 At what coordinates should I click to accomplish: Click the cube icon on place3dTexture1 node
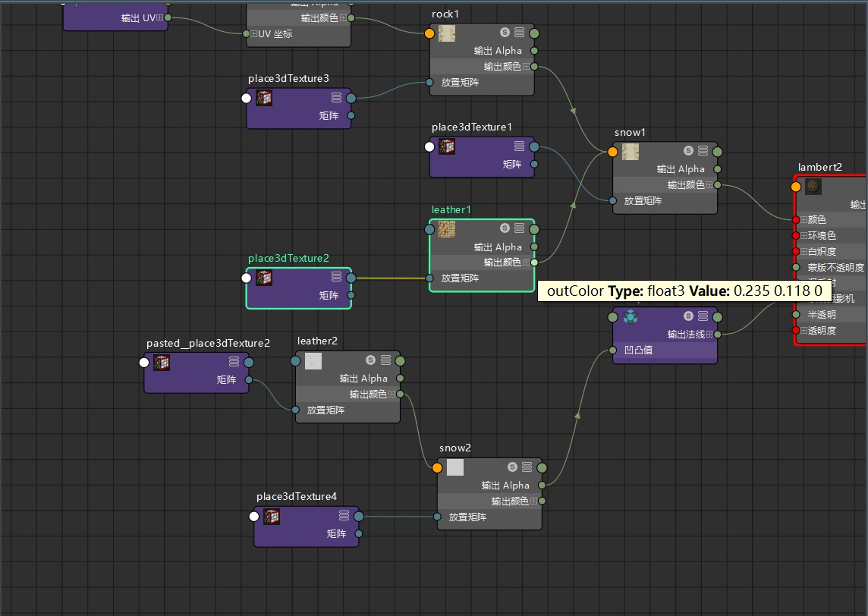click(447, 146)
